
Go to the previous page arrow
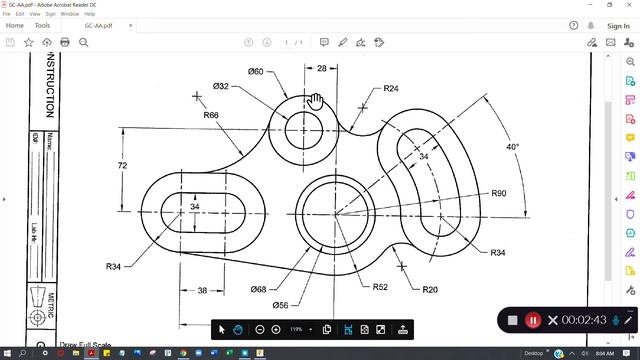pyautogui.click(x=249, y=42)
